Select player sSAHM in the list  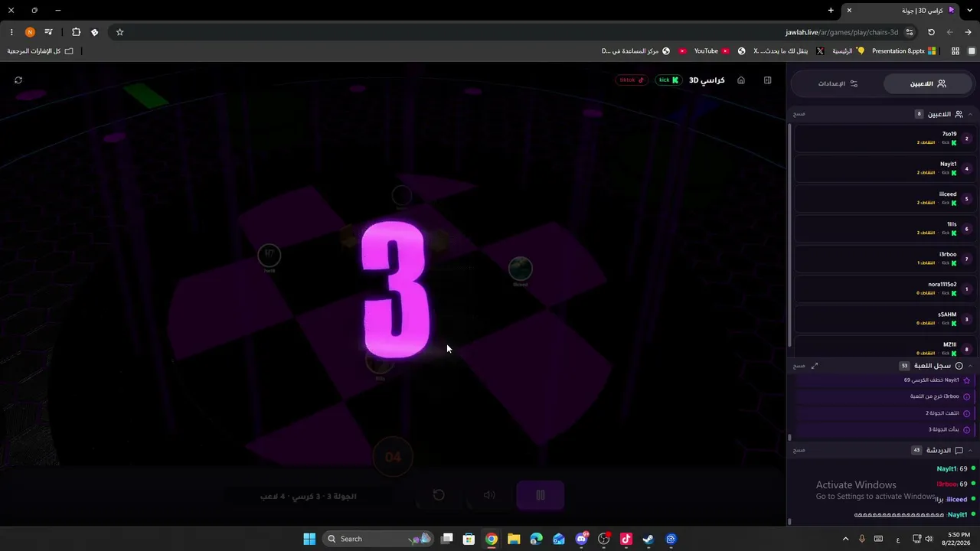(x=884, y=319)
